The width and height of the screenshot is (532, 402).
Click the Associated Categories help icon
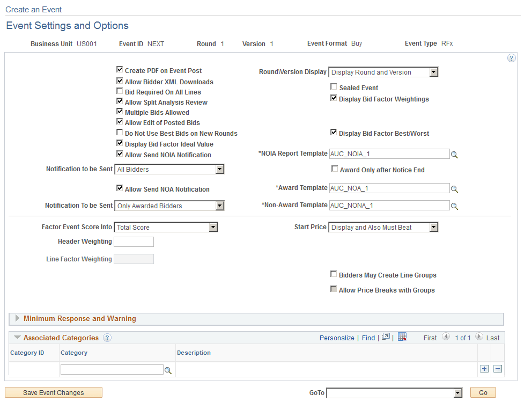pos(107,338)
